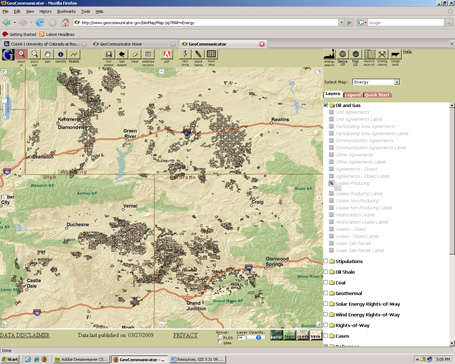Open the Data Disclaimer link
This screenshot has height=364, width=455.
coord(25,335)
